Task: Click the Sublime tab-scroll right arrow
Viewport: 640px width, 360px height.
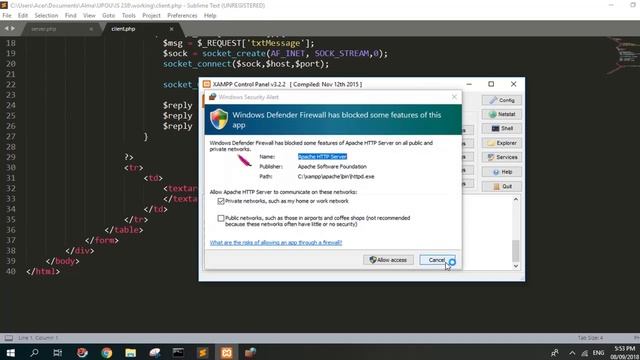Action: click(x=13, y=29)
